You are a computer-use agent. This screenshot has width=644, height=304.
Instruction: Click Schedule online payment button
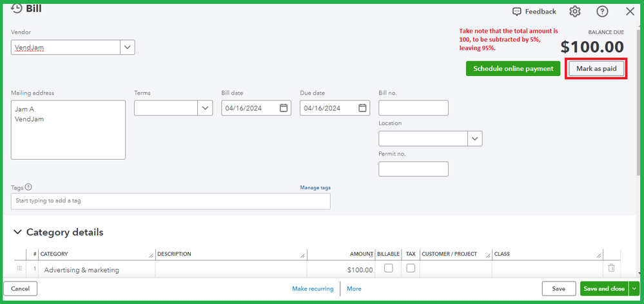(513, 68)
